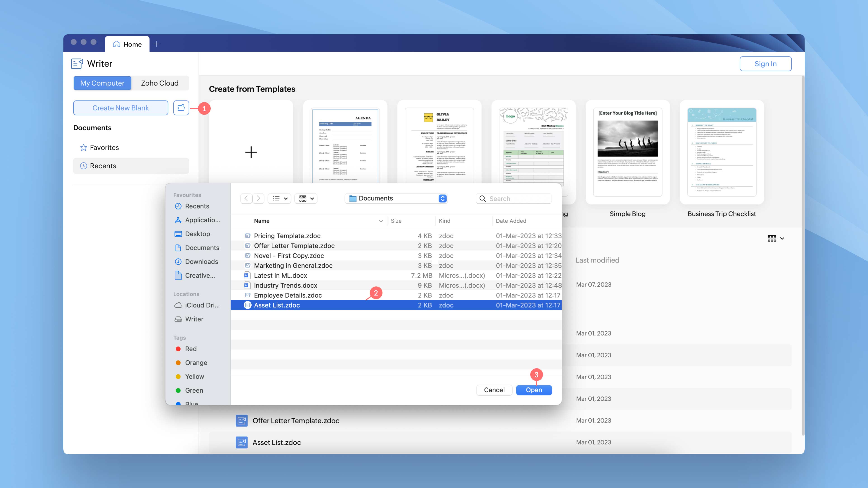This screenshot has height=488, width=868.
Task: Click the Cancel button in file dialog
Action: pos(494,390)
